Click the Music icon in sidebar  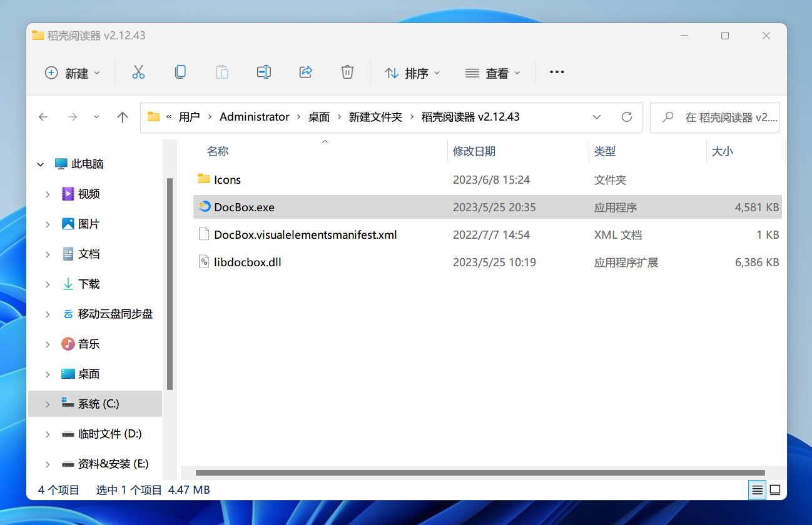coord(68,344)
